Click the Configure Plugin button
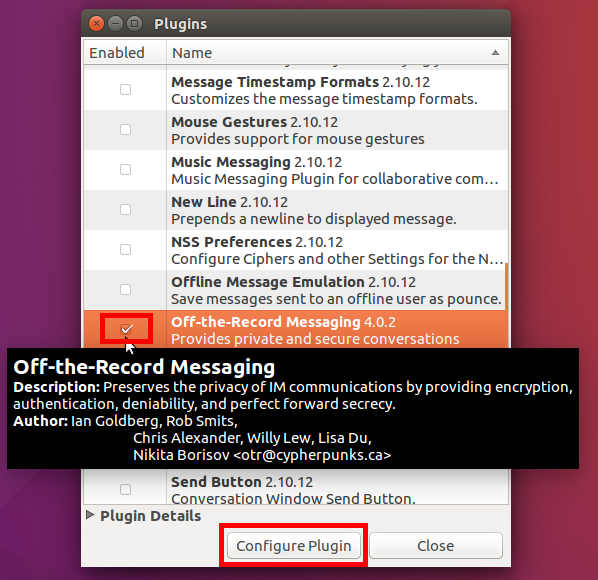 tap(294, 546)
